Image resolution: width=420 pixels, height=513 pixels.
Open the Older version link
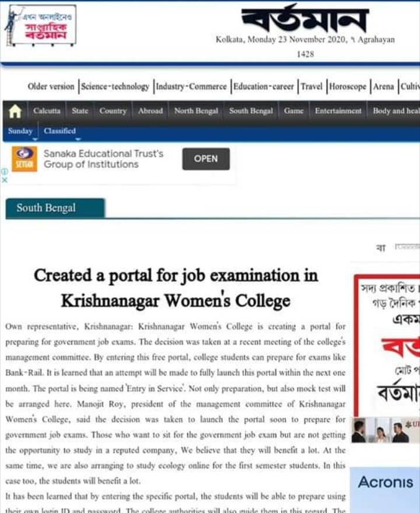tap(51, 87)
